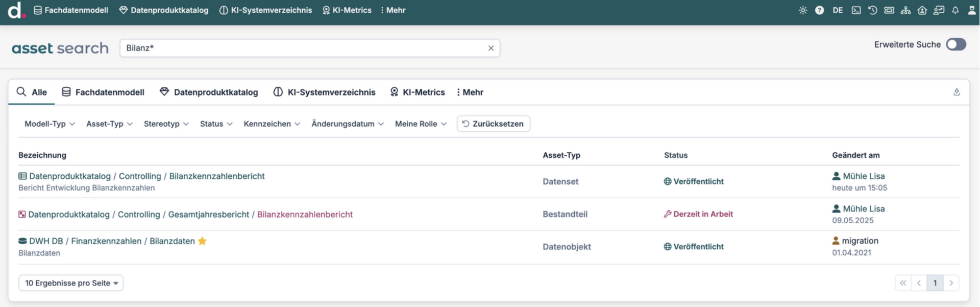This screenshot has width=980, height=307.
Task: Open the notifications bell
Action: coord(955,10)
